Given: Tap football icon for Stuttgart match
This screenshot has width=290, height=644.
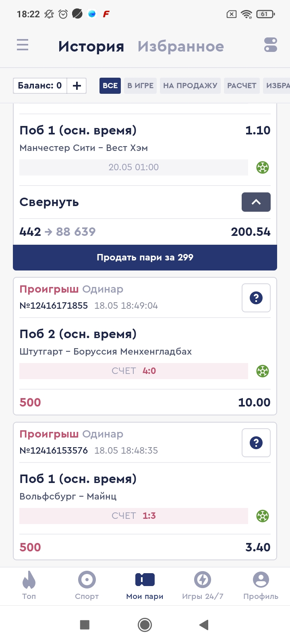Looking at the screenshot, I should click(263, 371).
